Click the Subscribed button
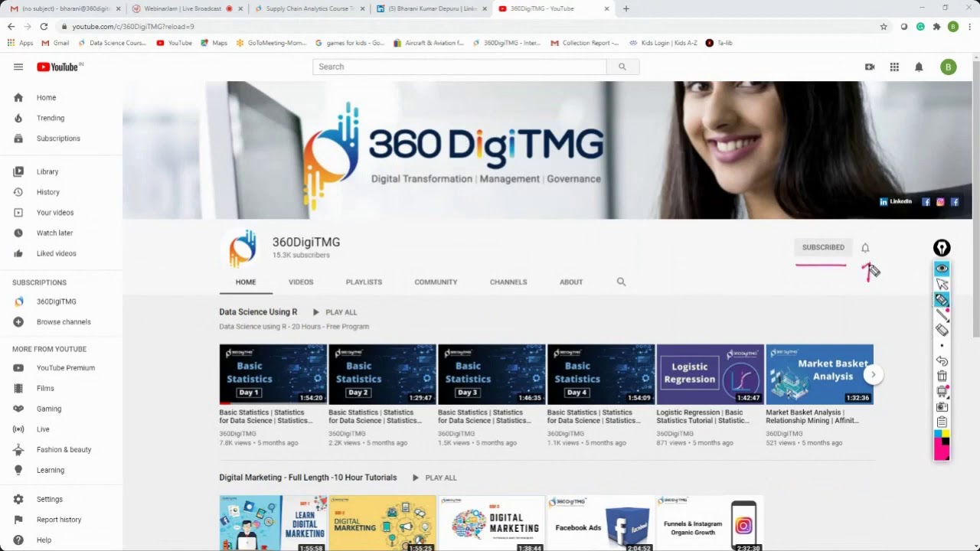 tap(823, 247)
